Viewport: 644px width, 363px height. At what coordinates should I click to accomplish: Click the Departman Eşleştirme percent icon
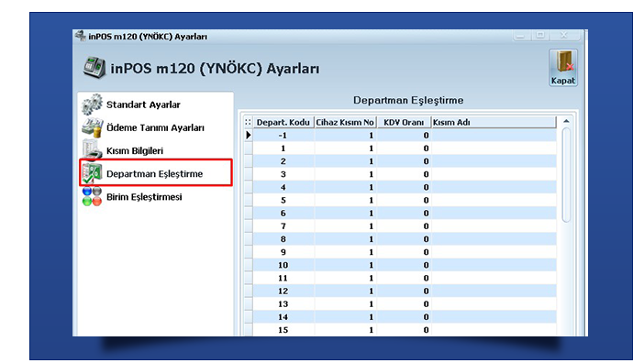(x=92, y=173)
